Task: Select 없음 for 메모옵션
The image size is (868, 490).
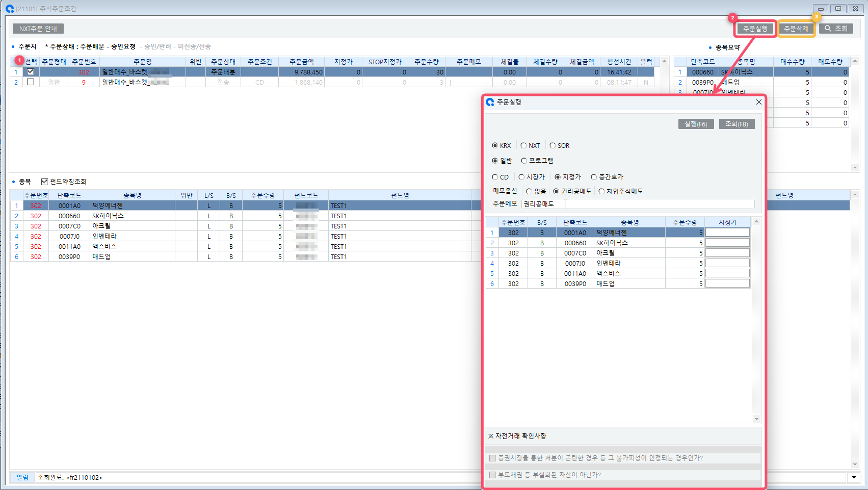Action: 529,191
